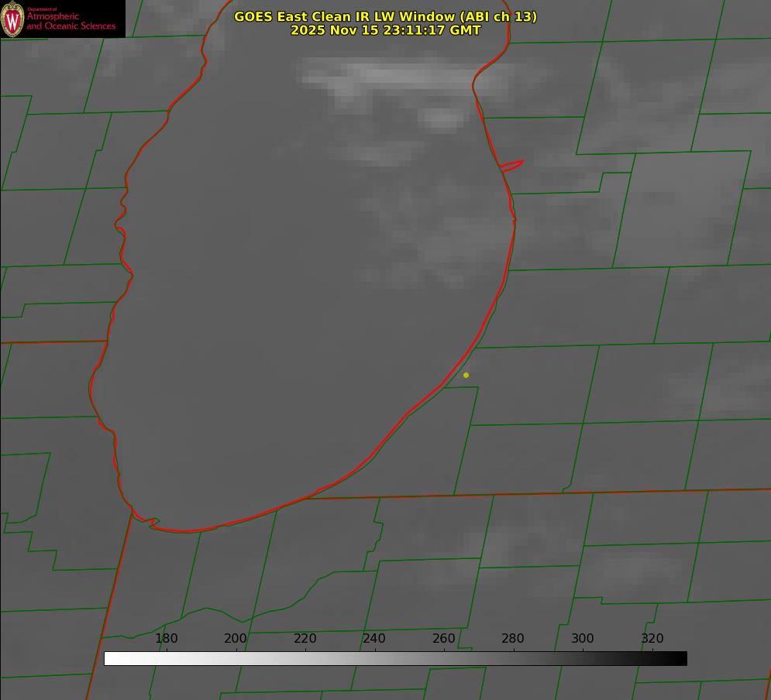Click the Atmospheric and Oceanic Sciences text

[x=71, y=21]
